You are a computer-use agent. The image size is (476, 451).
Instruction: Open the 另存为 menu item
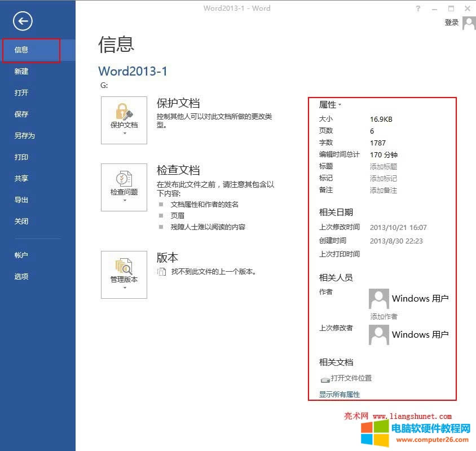click(x=24, y=136)
